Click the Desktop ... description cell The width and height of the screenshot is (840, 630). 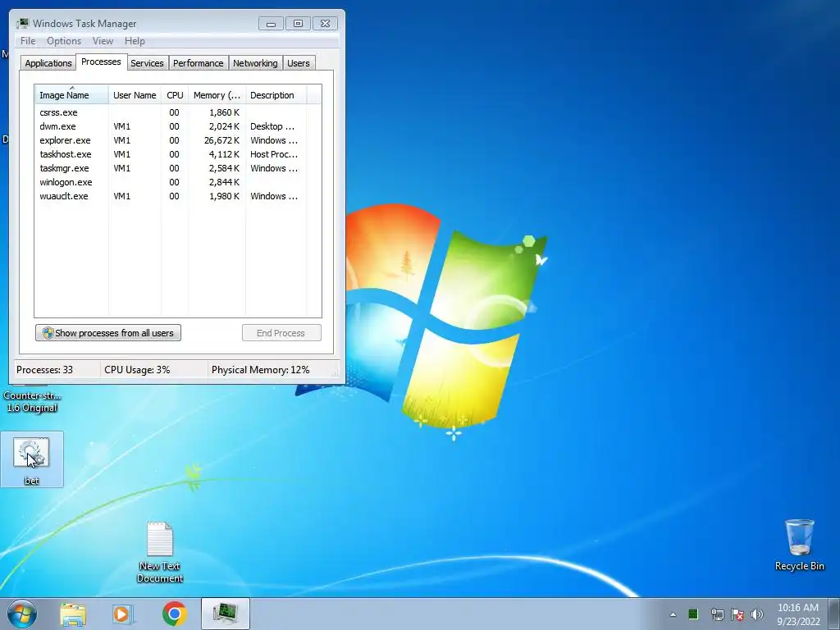coord(272,126)
